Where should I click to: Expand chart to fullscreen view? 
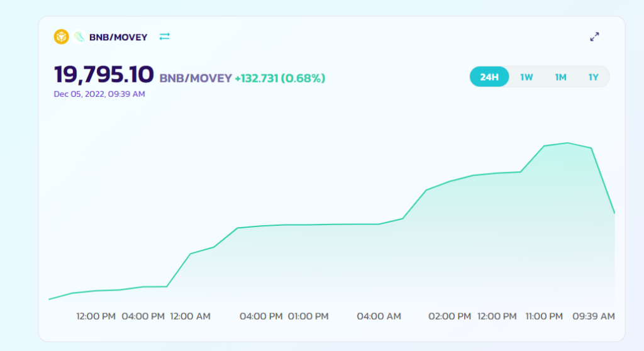[594, 37]
